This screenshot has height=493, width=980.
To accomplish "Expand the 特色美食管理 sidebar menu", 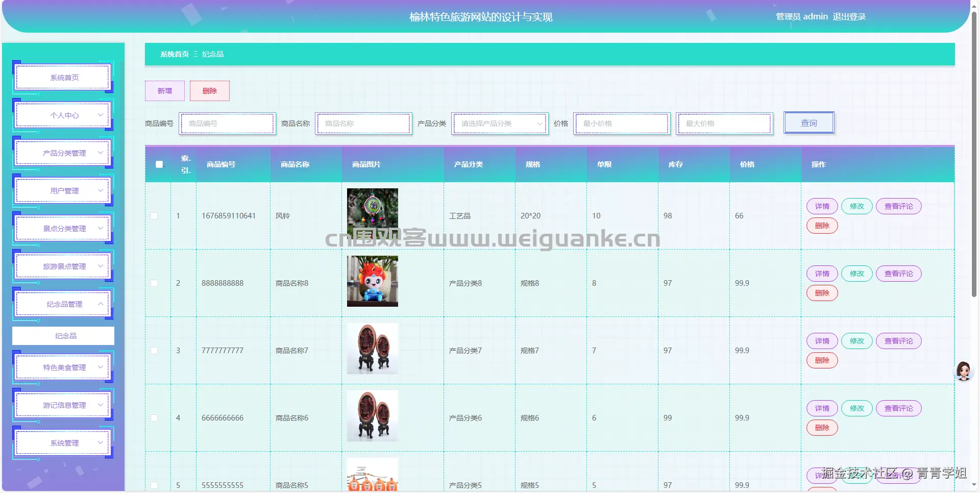I will pyautogui.click(x=63, y=367).
